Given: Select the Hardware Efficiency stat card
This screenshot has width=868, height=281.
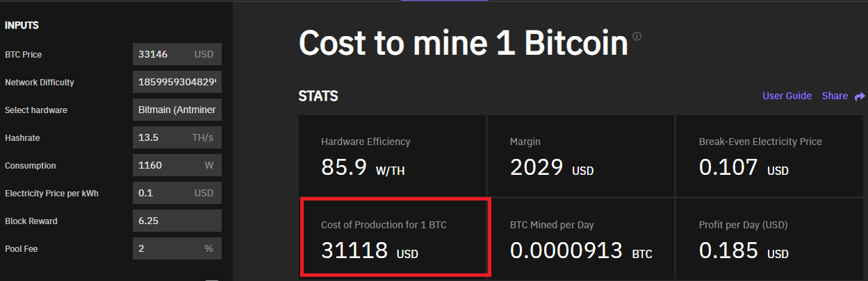Looking at the screenshot, I should click(393, 155).
